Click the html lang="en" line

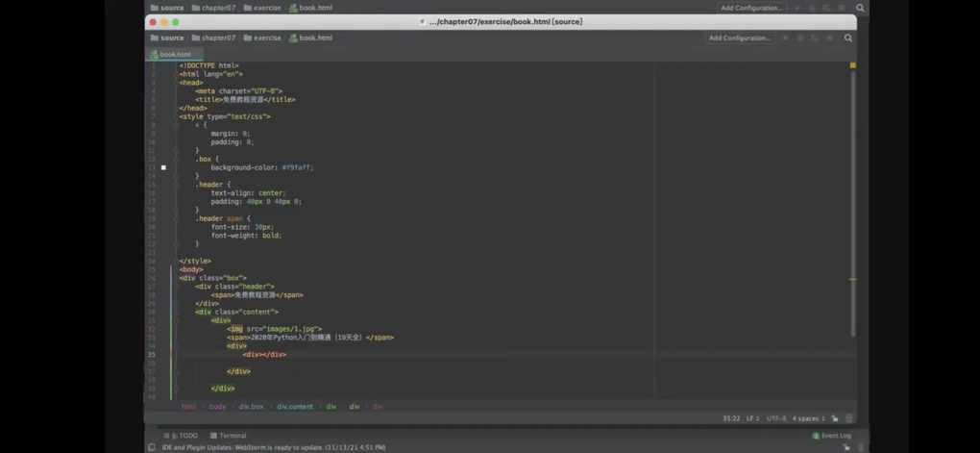[211, 74]
